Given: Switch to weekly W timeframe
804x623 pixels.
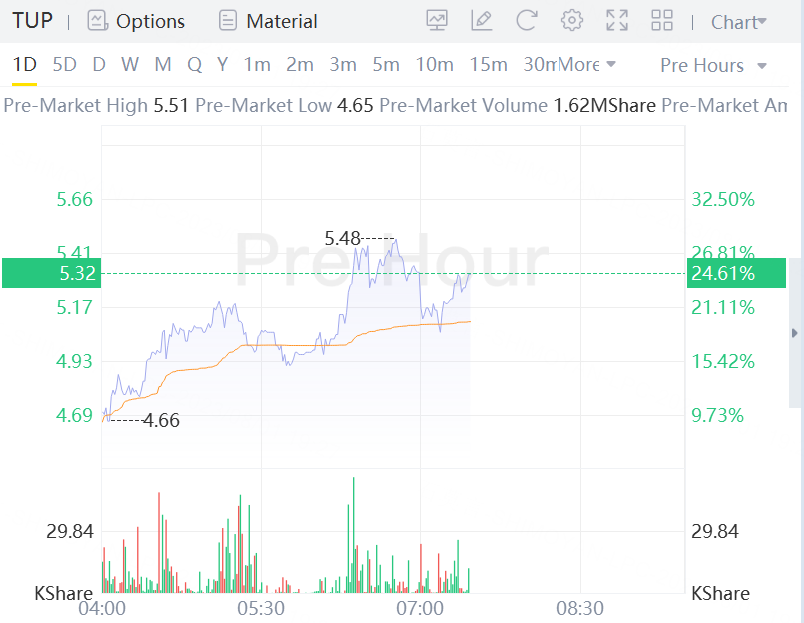Looking at the screenshot, I should pos(130,65).
